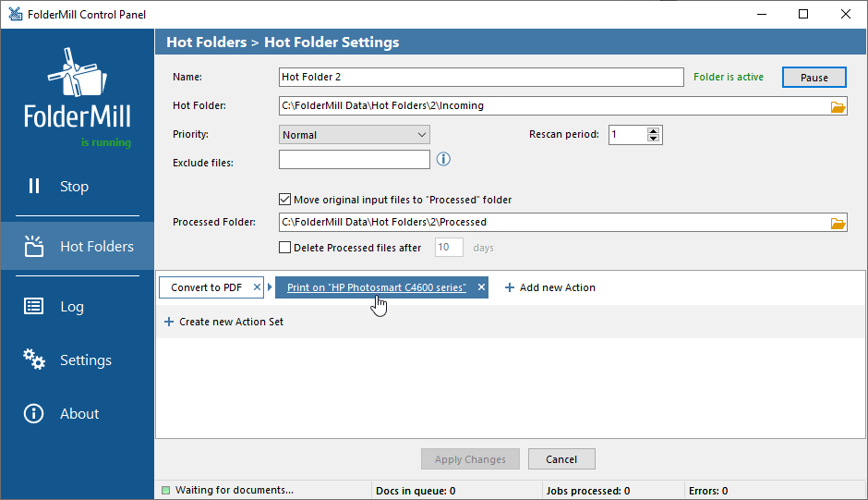Browse for Processed Folder path icon
Viewport: 868px width, 500px height.
(838, 223)
